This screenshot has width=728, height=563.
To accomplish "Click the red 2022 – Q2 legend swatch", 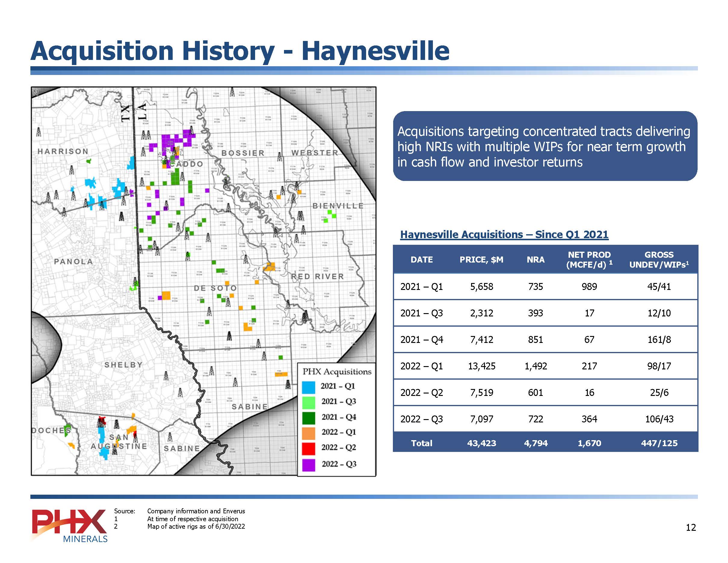I will click(x=308, y=448).
